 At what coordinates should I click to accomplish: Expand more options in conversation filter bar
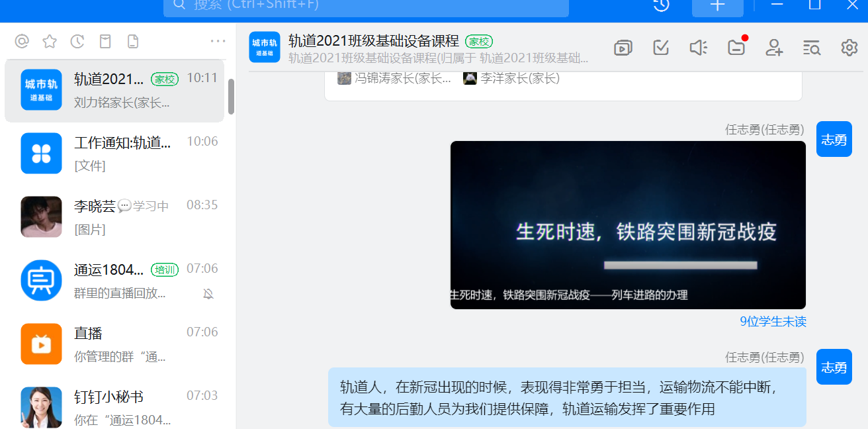[218, 42]
